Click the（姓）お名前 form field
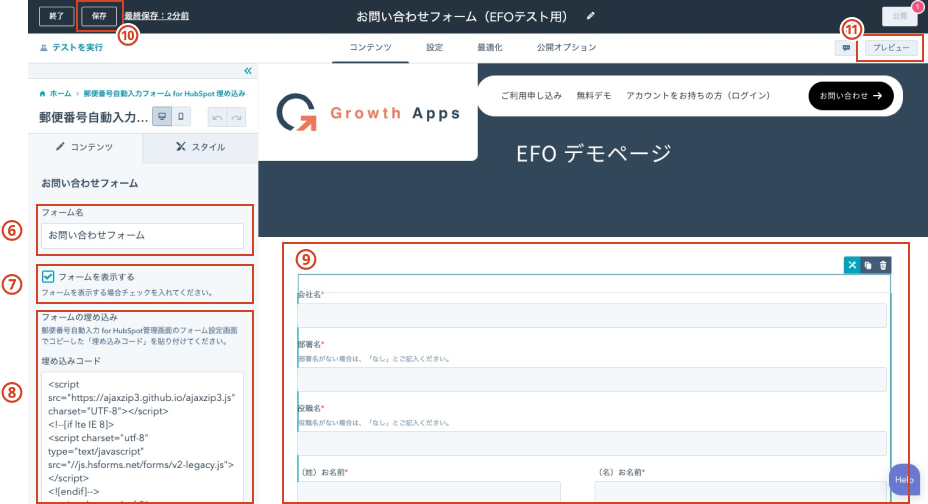This screenshot has width=928, height=504. (x=429, y=492)
